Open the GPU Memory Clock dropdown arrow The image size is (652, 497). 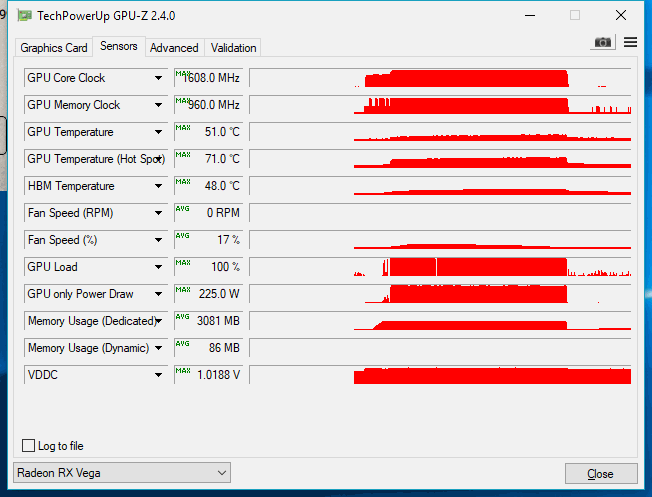click(158, 105)
